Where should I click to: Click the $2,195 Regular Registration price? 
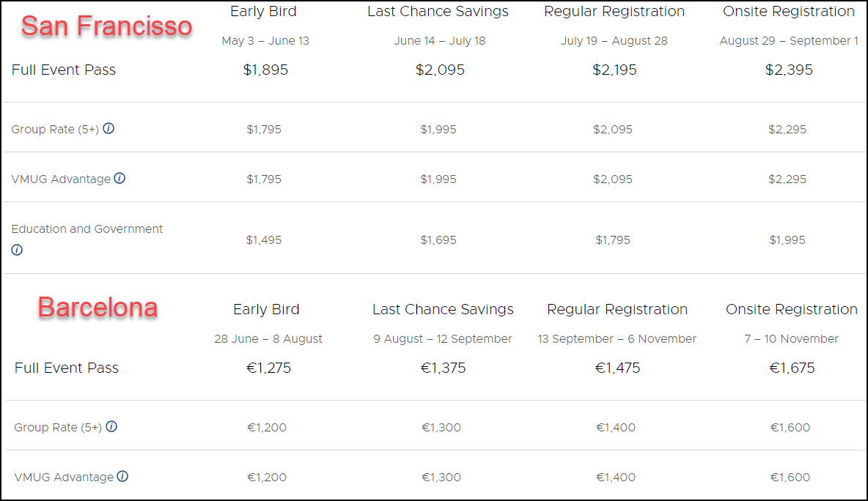614,70
